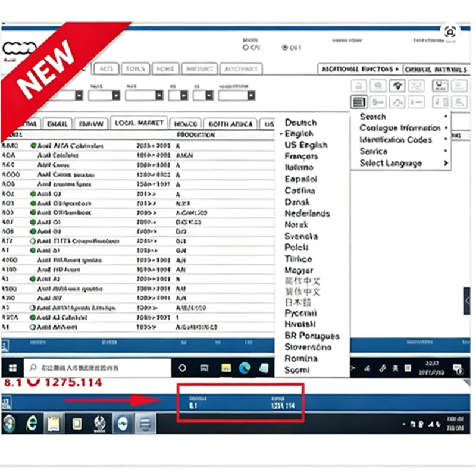Open the widest filter box dropdown arrow
Viewport: 476px width, 476px height.
click(159, 96)
